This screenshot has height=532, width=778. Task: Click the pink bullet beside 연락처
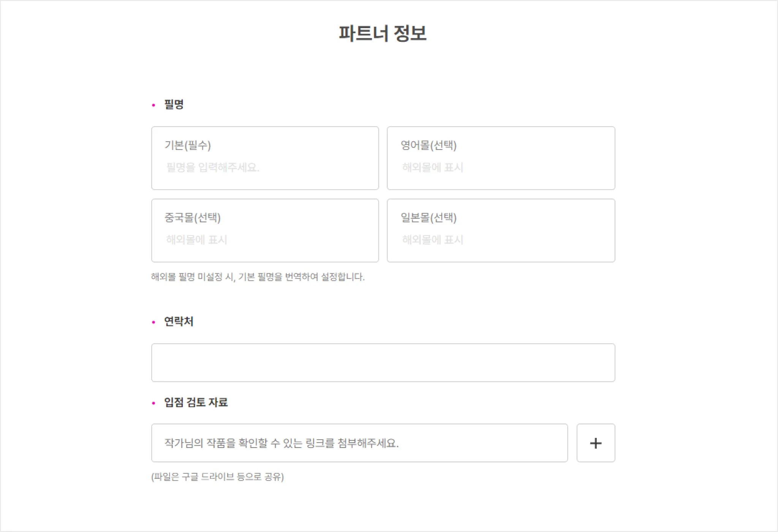tap(153, 322)
